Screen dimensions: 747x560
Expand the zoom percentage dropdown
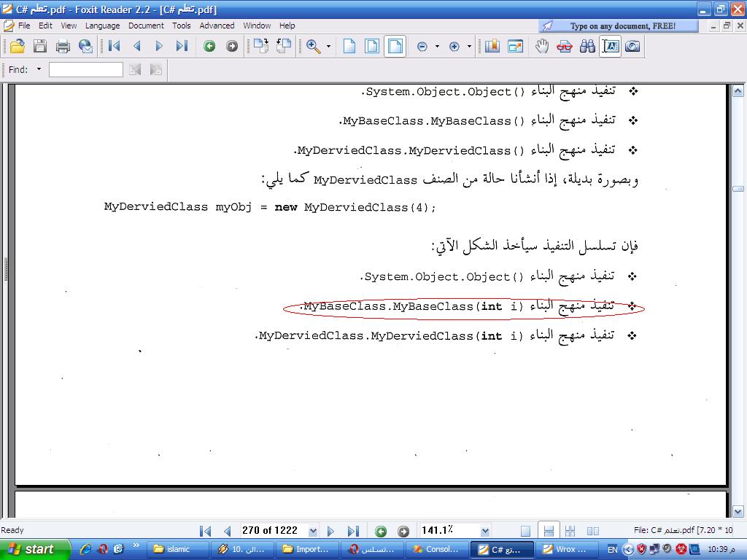[485, 531]
